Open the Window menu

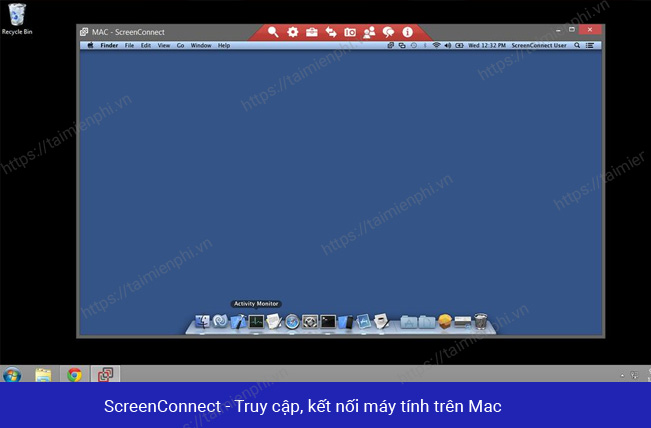201,45
